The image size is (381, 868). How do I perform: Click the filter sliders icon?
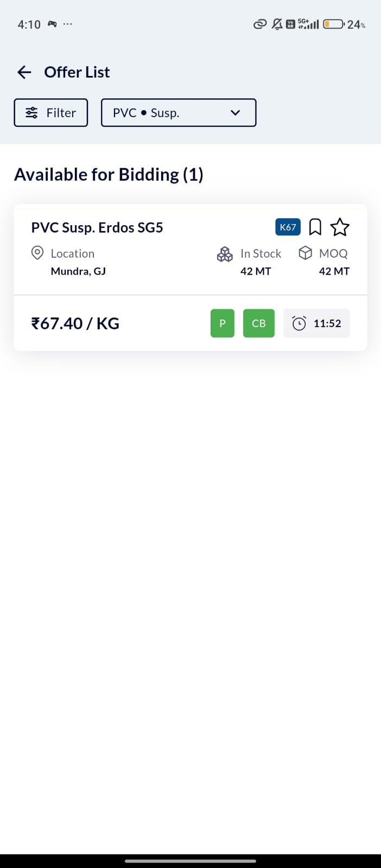pyautogui.click(x=31, y=112)
